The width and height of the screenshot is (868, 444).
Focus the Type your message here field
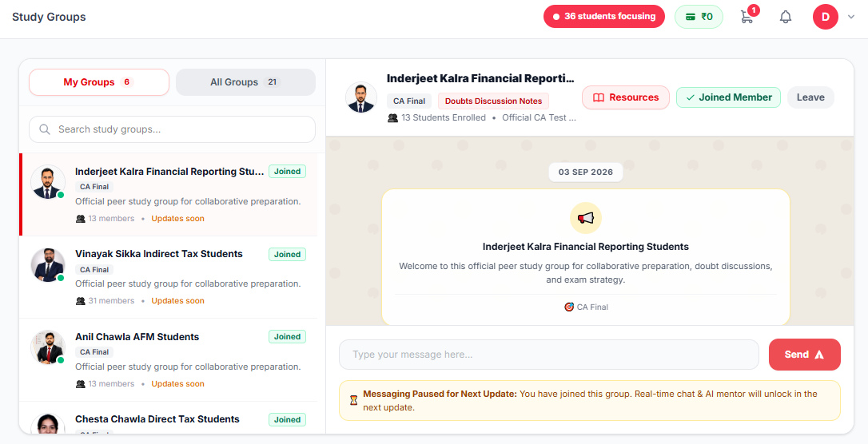548,355
